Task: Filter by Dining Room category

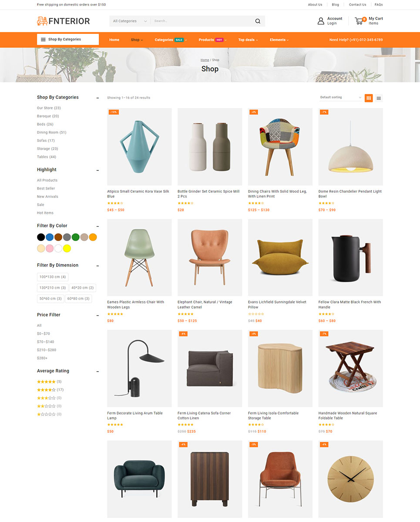Action: point(51,132)
